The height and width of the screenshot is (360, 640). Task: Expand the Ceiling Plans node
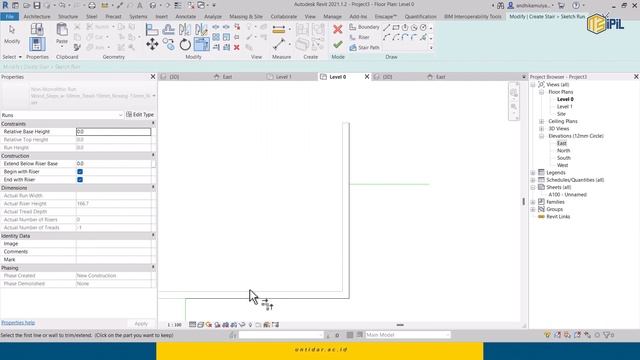point(542,121)
